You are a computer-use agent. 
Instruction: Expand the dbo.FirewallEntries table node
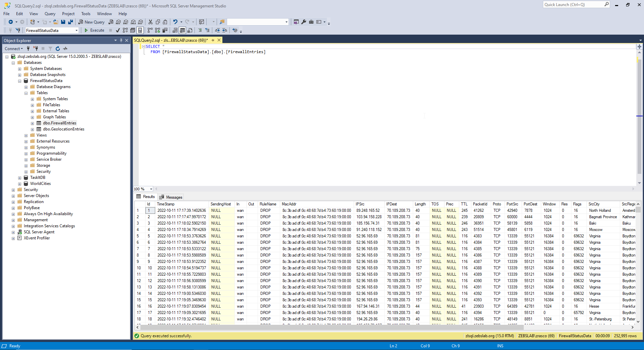(32, 123)
